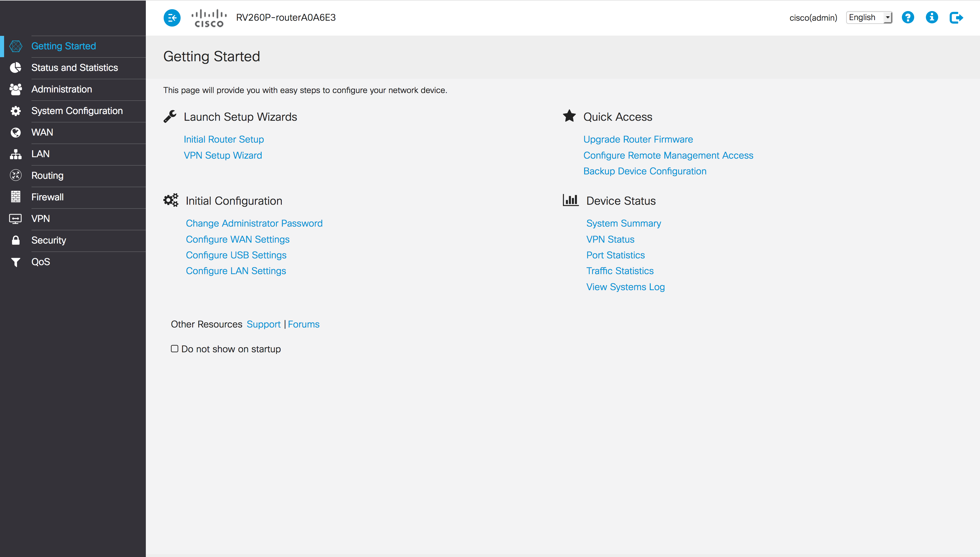
Task: Open the Change Administrator Password link
Action: coord(254,223)
